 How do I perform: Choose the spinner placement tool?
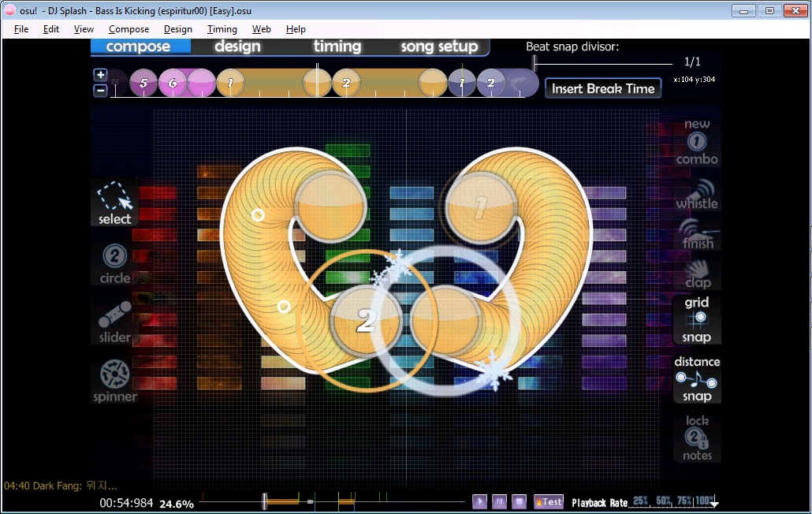click(114, 381)
